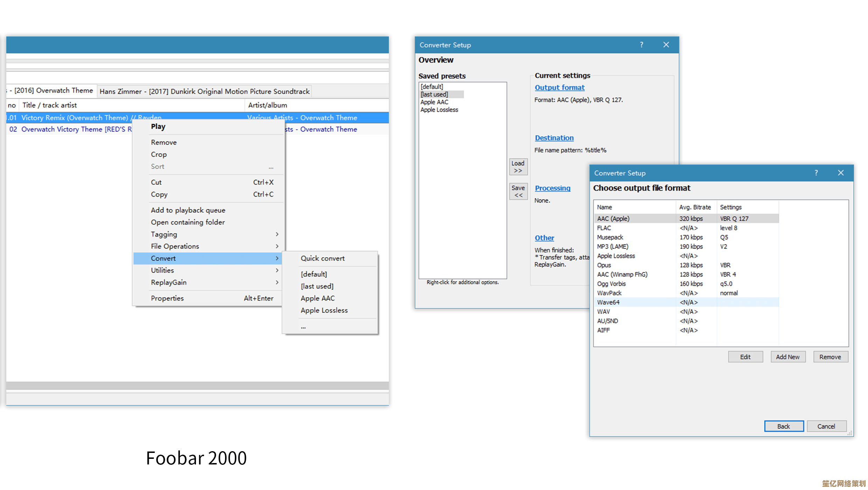
Task: Select Ogg Vorbis format row
Action: click(686, 284)
